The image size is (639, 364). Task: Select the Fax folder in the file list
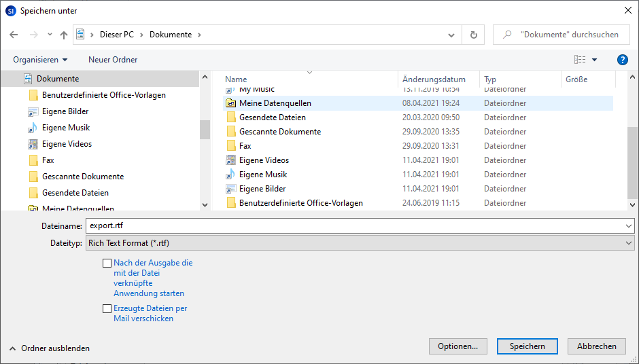[x=245, y=146]
